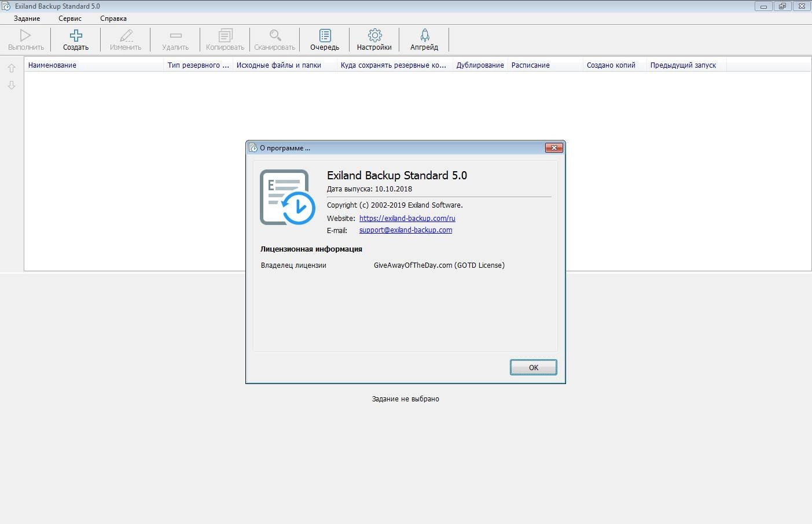Image resolution: width=812 pixels, height=524 pixels.
Task: Click the Куда сохранять резервные column header
Action: [395, 65]
